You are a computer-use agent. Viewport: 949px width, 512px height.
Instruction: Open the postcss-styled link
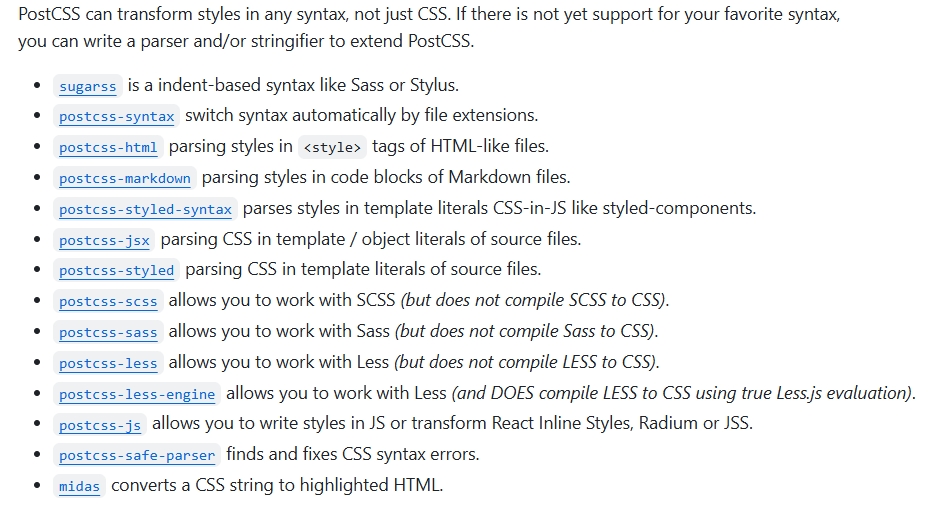[x=116, y=270]
